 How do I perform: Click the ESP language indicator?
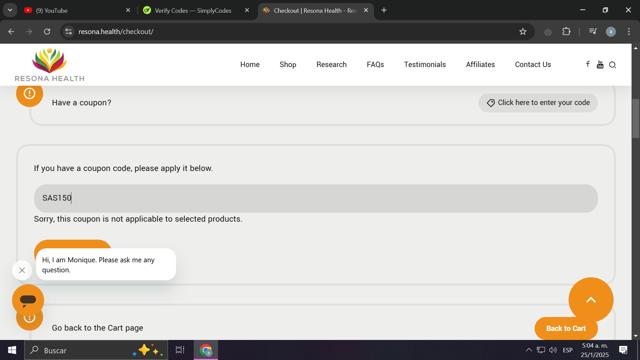click(x=568, y=350)
